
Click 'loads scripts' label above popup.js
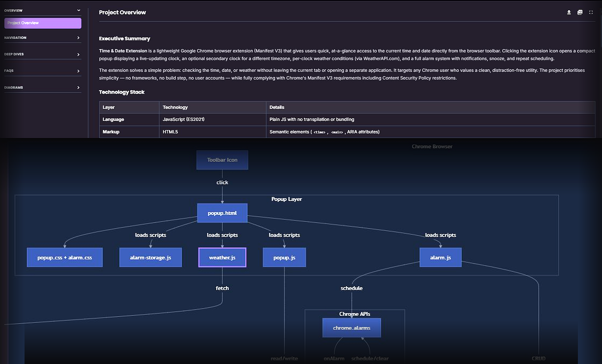point(284,235)
